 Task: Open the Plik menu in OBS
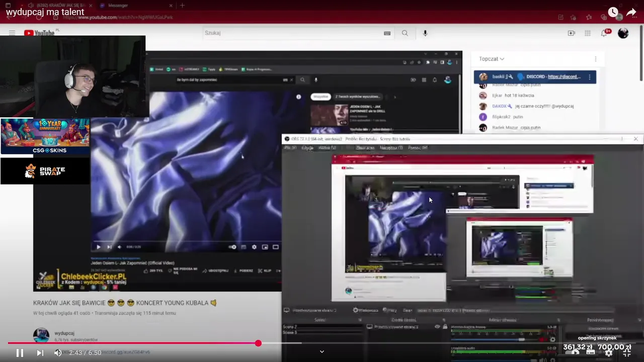click(290, 148)
